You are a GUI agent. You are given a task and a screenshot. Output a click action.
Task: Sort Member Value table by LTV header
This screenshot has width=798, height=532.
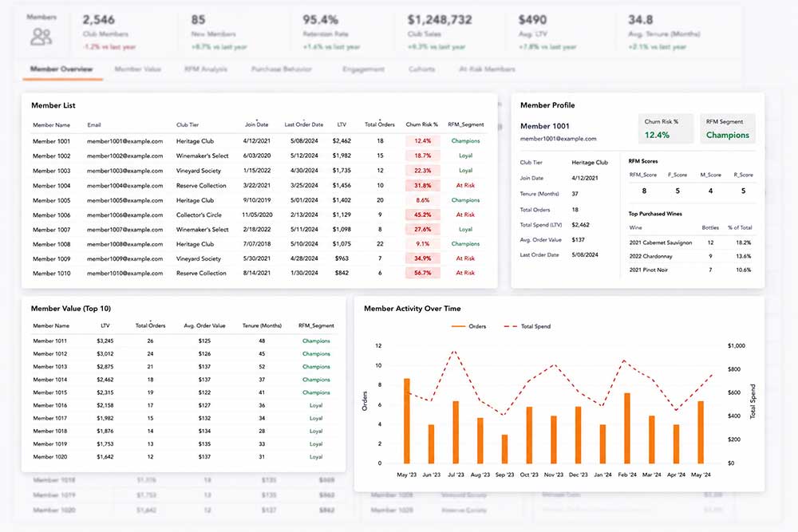[x=105, y=325]
